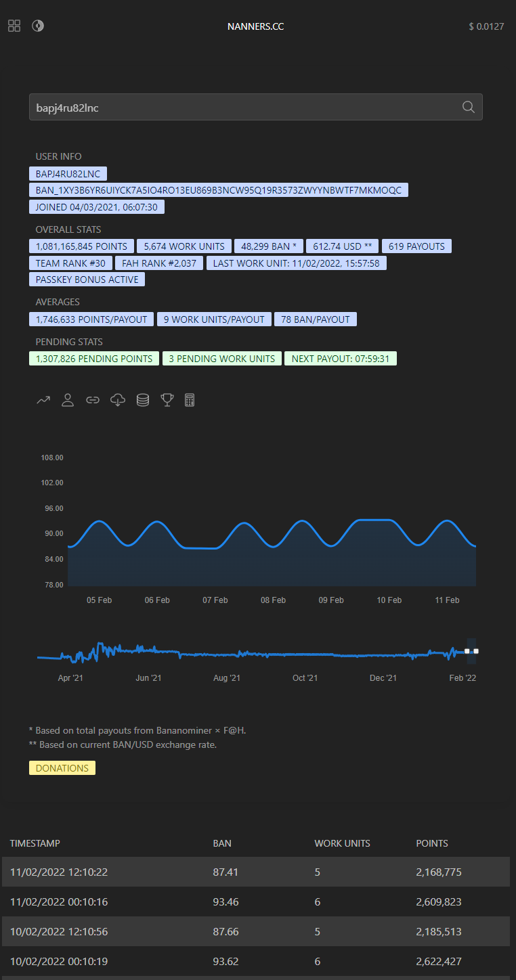Image resolution: width=516 pixels, height=980 pixels.
Task: Click the 78 BAN/PAYOUT tag
Action: coord(316,319)
